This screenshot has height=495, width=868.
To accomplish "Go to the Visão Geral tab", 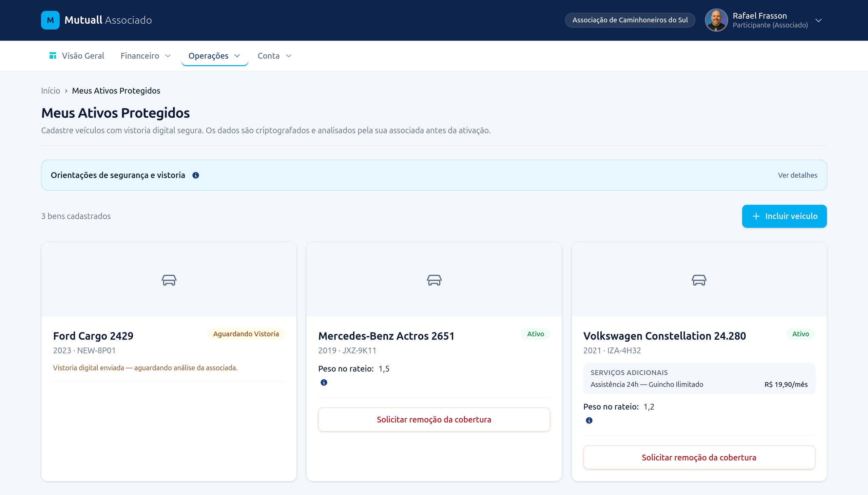I will click(77, 56).
